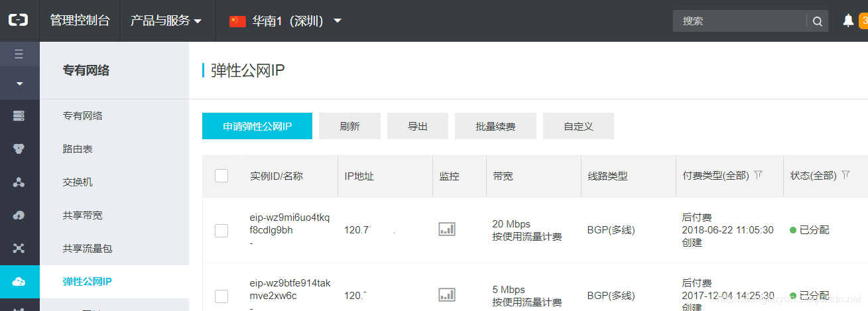Check the box for eip-wz9btfe914takmve2xw6c
This screenshot has width=868, height=311.
[x=221, y=296]
